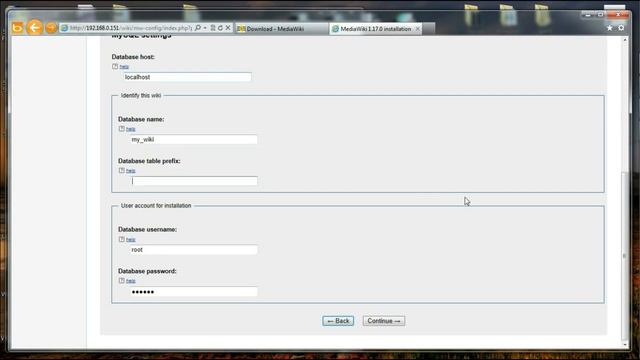This screenshot has width=640, height=360.
Task: Click help icon beside table prefix
Action: click(x=122, y=170)
